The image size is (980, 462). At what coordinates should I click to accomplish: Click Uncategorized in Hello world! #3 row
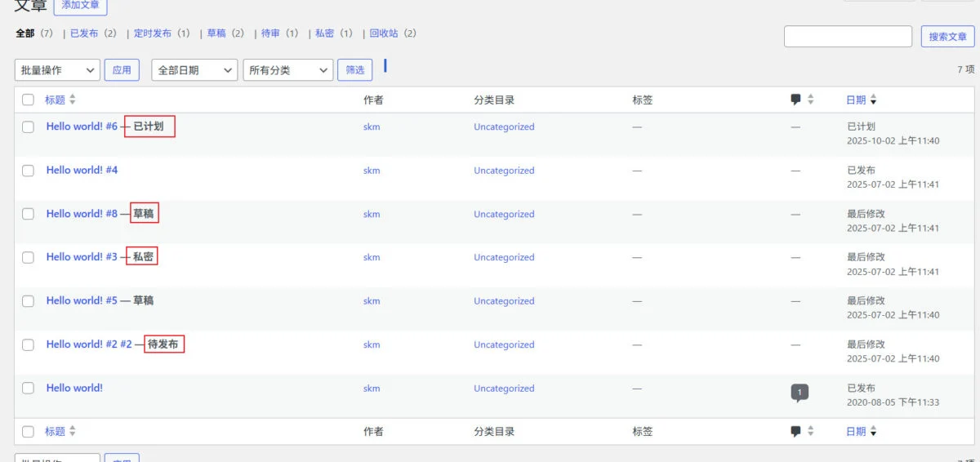click(x=504, y=257)
